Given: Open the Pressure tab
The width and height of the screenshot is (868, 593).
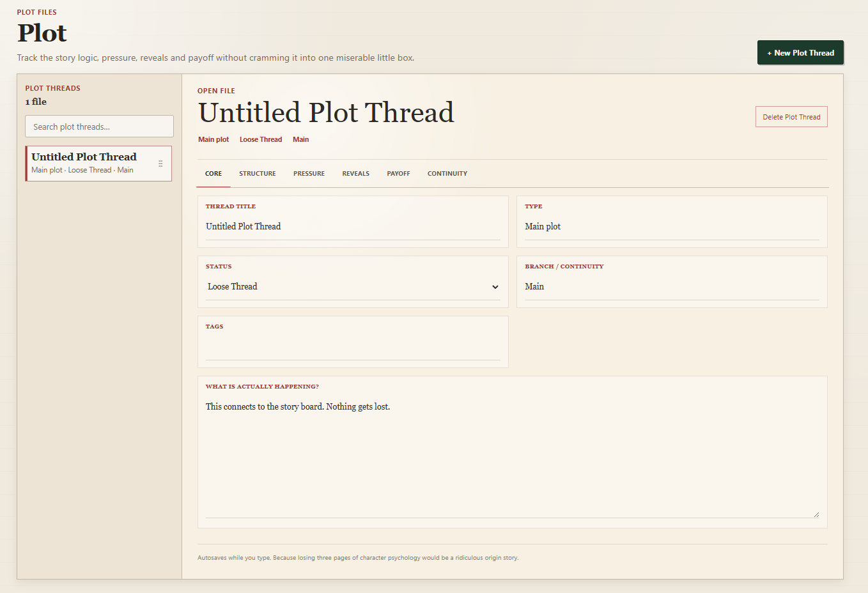Looking at the screenshot, I should 309,174.
